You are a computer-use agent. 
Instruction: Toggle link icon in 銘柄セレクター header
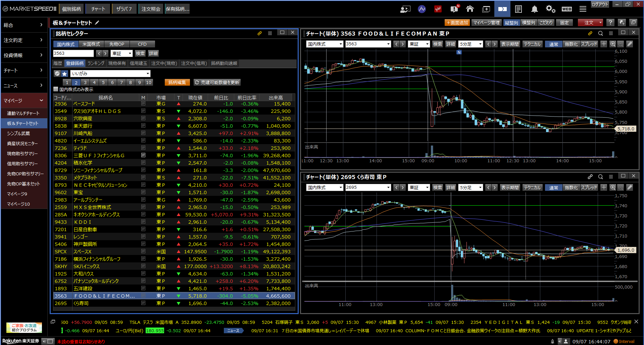(x=259, y=33)
